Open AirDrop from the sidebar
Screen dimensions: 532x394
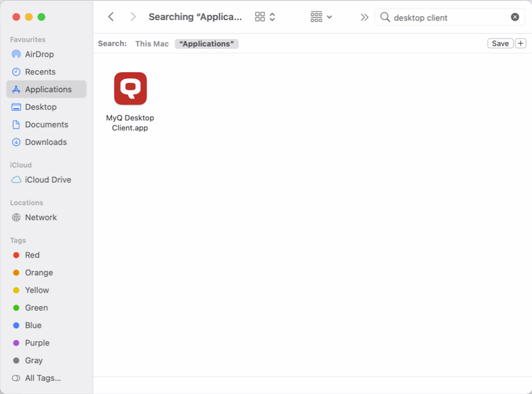[x=35, y=54]
